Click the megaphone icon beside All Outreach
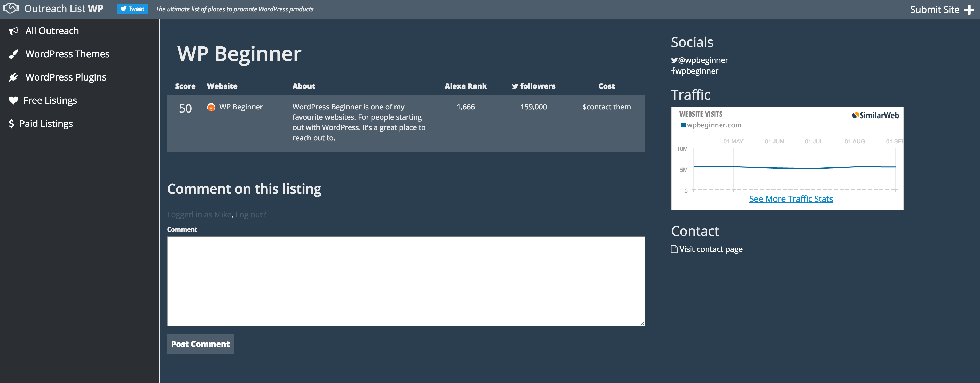 point(13,31)
